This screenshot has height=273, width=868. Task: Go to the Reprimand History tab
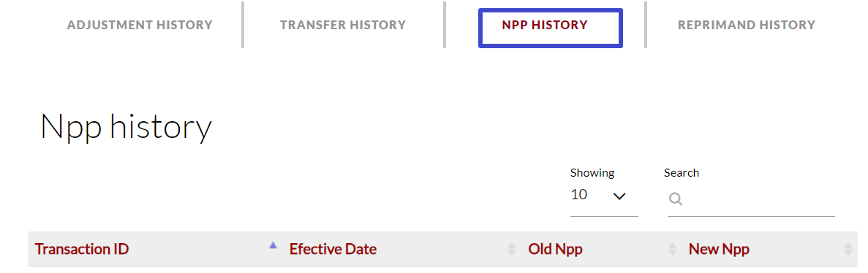pos(746,25)
